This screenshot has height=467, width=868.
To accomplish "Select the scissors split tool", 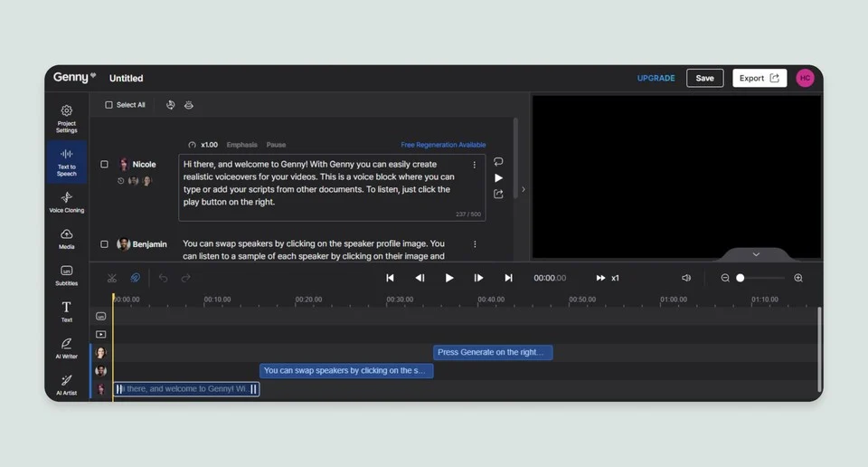I will point(112,278).
